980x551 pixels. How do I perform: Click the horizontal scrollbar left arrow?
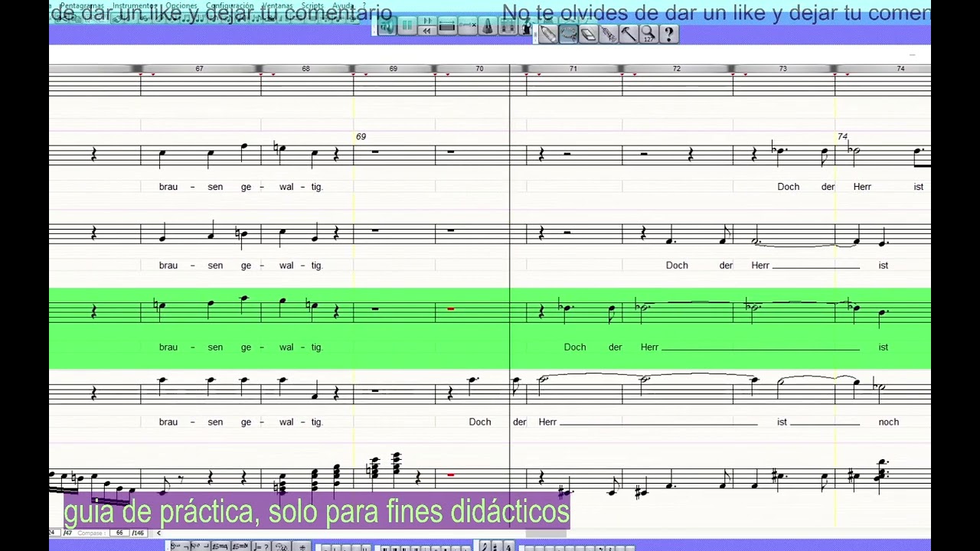click(158, 533)
